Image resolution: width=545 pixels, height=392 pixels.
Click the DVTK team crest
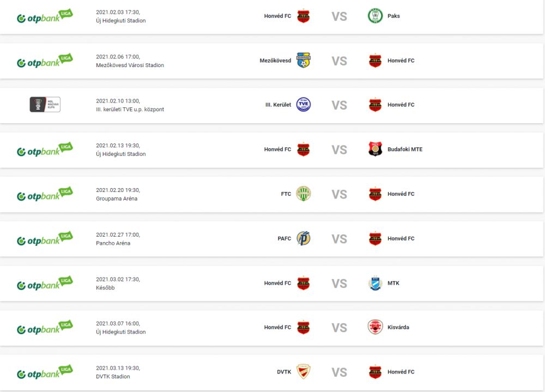tap(304, 372)
